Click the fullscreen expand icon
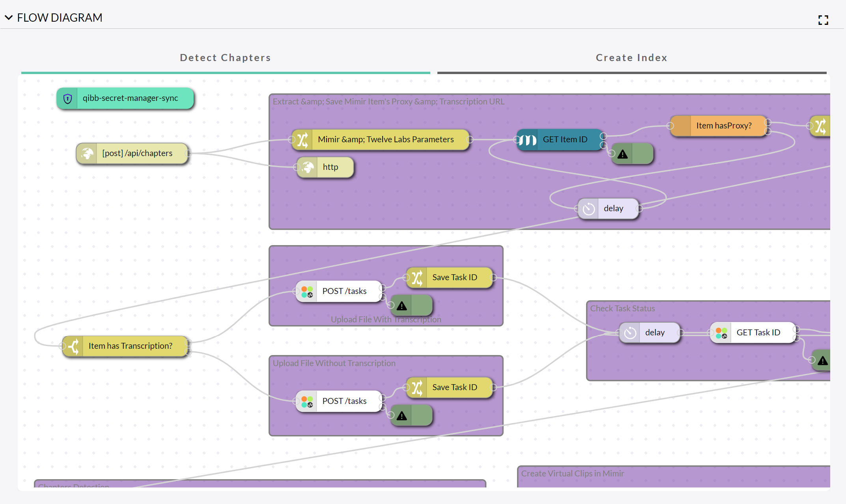 [x=823, y=20]
